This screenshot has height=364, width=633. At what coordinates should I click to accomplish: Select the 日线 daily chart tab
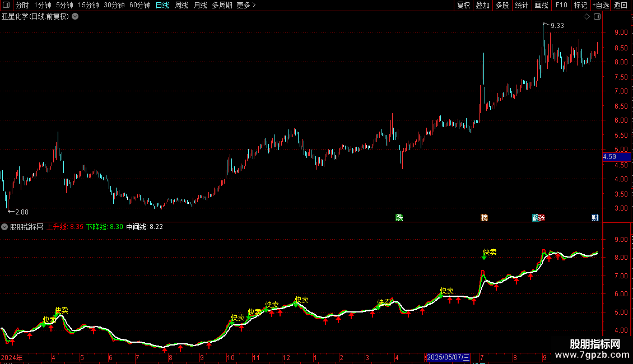pos(162,5)
